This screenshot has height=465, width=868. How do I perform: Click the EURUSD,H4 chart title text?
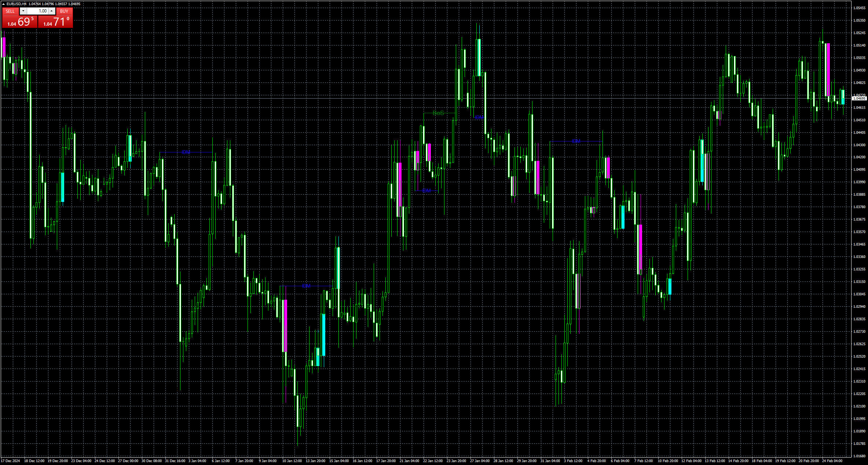coord(17,4)
